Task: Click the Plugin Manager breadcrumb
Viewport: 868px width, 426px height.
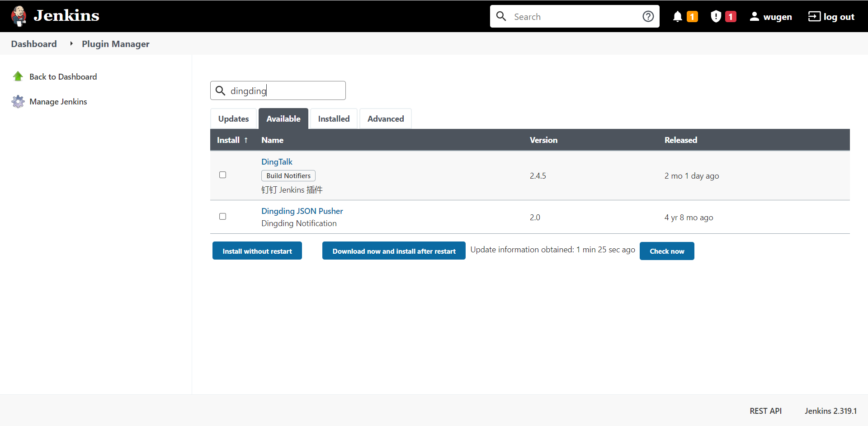Action: click(116, 43)
